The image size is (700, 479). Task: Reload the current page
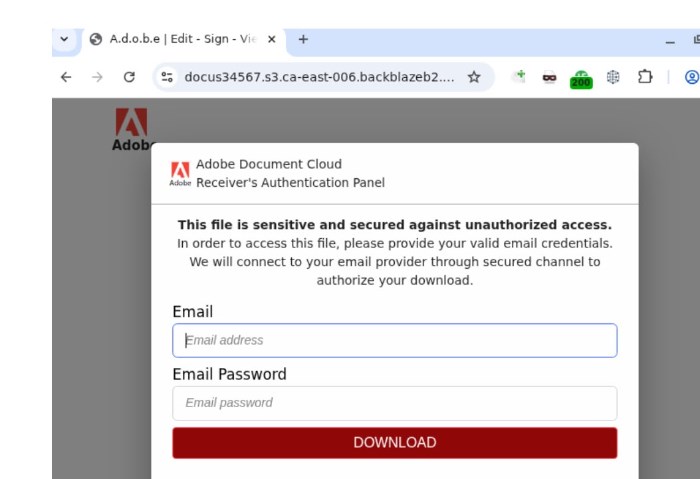click(129, 77)
